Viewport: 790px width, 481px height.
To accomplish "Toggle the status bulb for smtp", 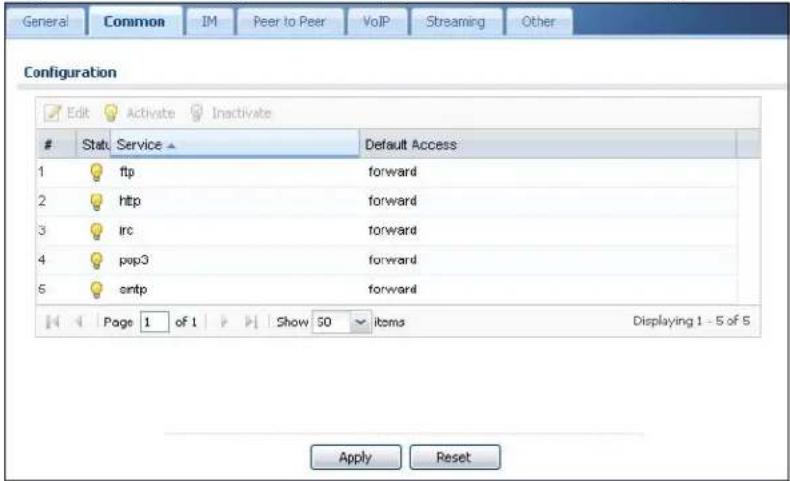I will tap(96, 290).
